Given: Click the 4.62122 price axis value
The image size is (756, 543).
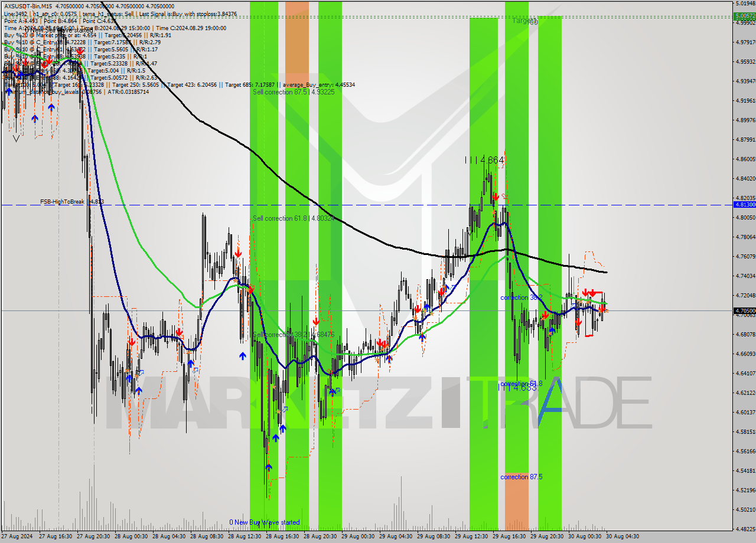Looking at the screenshot, I should pos(745,392).
